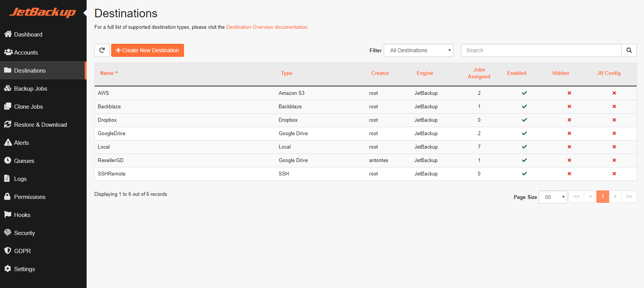Sort by Engine column header
644x288 pixels.
point(425,73)
